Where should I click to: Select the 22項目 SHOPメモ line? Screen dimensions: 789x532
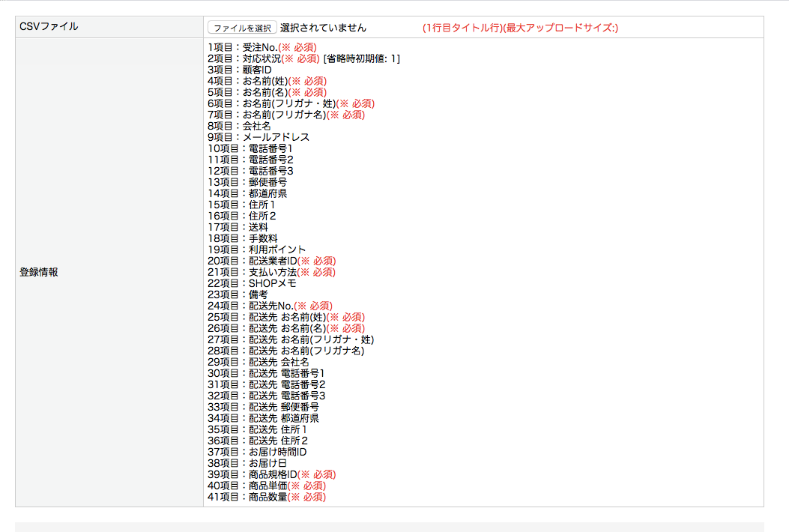pyautogui.click(x=252, y=283)
